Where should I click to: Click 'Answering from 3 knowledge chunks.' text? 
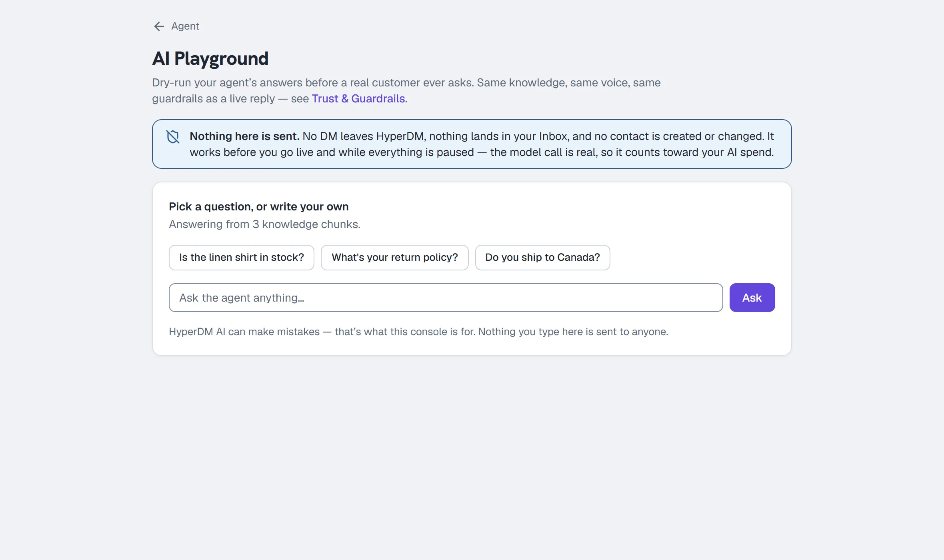click(264, 224)
